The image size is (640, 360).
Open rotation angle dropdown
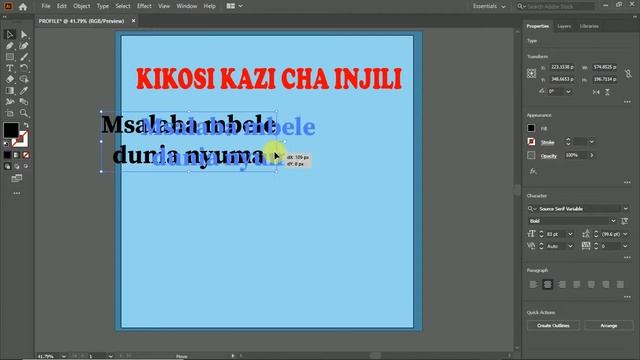(x=568, y=92)
